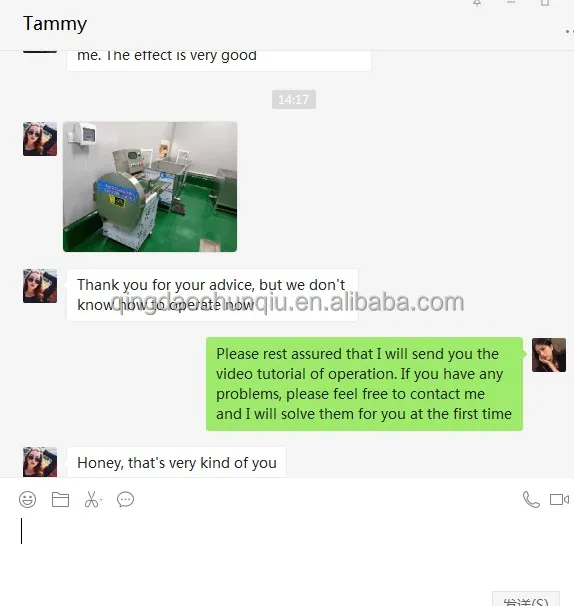Click the 14:17 timestamp label
The width and height of the screenshot is (574, 606).
[x=294, y=100]
